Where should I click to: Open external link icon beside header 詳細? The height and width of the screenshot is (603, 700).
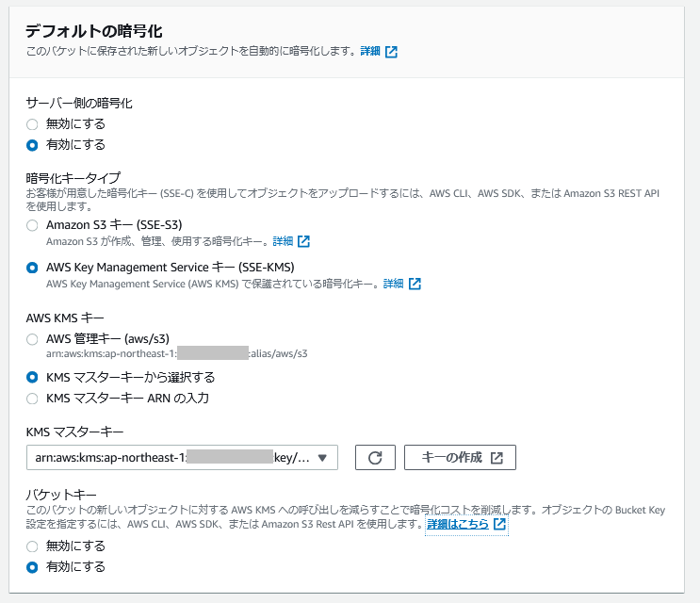click(x=391, y=52)
